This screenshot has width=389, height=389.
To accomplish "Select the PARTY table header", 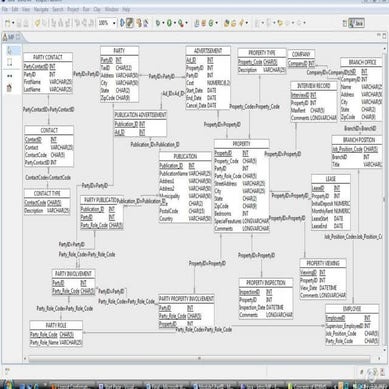I will 119,51.
